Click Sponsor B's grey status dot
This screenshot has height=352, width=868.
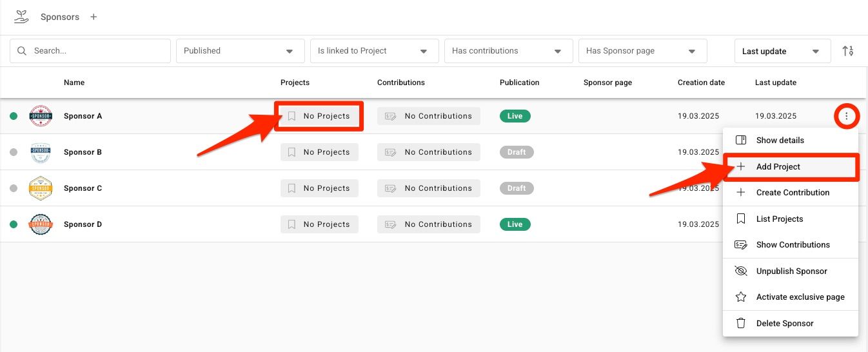14,152
